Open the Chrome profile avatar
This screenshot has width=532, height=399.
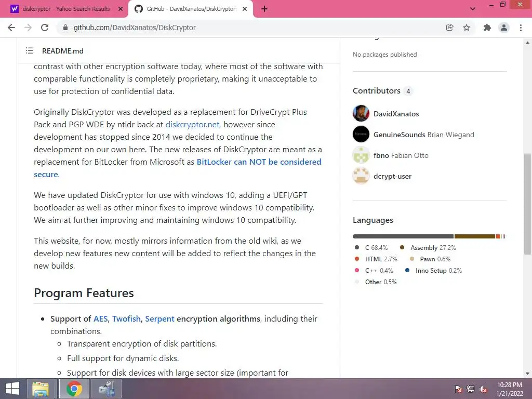[x=504, y=28]
